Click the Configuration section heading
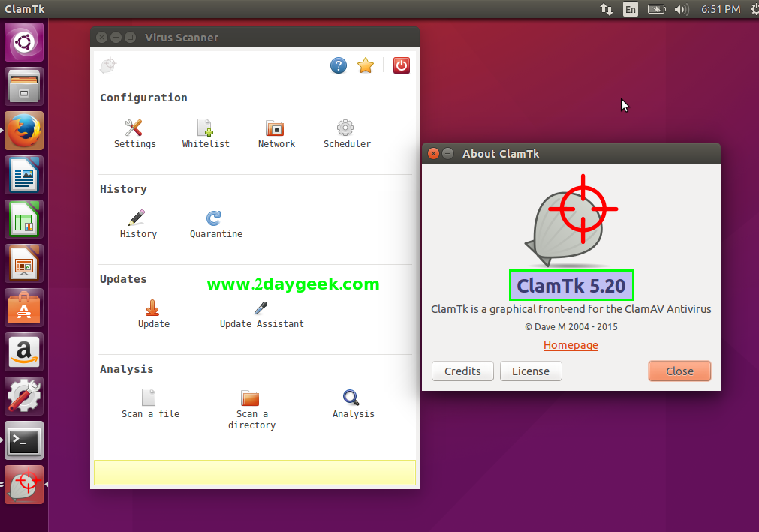 click(143, 98)
